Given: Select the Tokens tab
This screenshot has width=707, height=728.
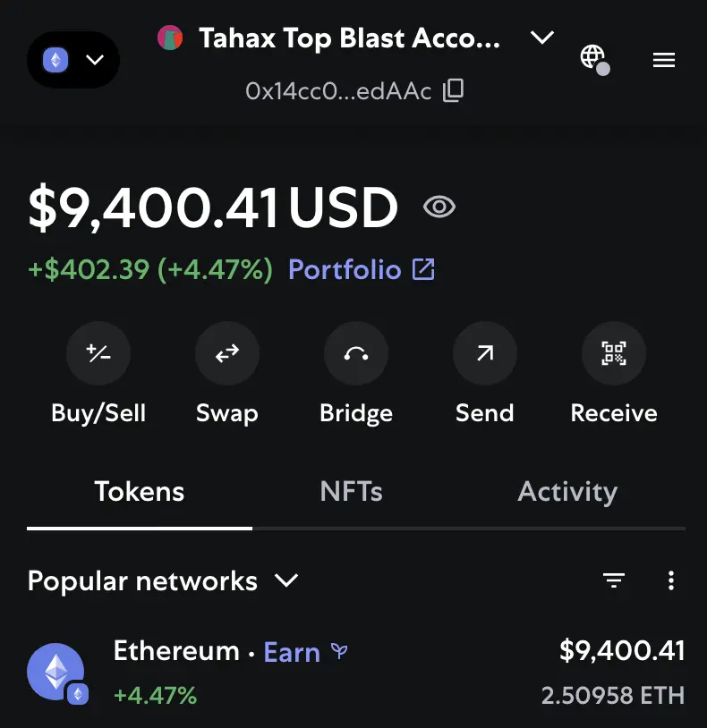Looking at the screenshot, I should [x=140, y=491].
